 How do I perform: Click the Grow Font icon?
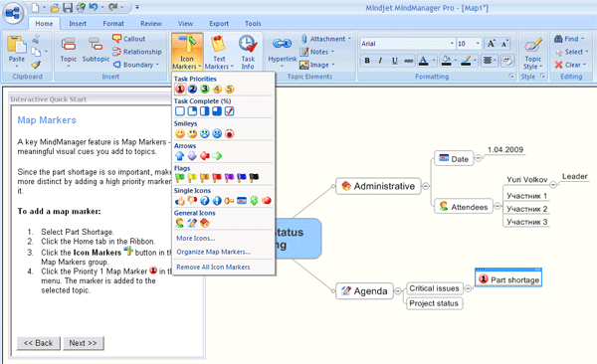tap(492, 44)
